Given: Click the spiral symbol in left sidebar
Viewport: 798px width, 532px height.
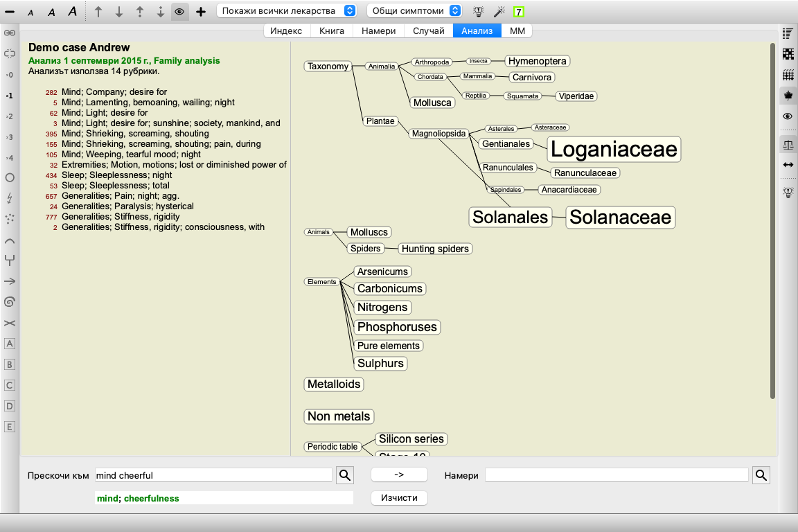Looking at the screenshot, I should (x=10, y=302).
